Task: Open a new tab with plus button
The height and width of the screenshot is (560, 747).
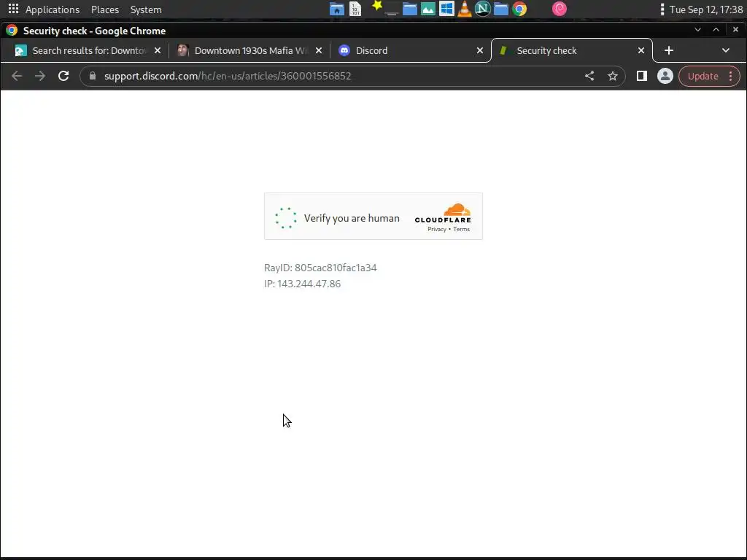Action: tap(669, 50)
